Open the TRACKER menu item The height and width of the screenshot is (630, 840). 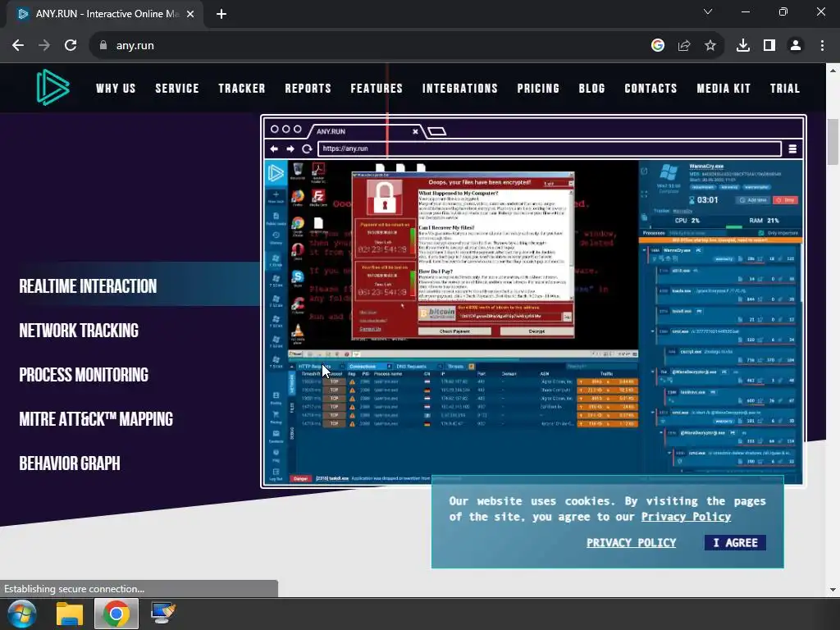click(x=242, y=89)
